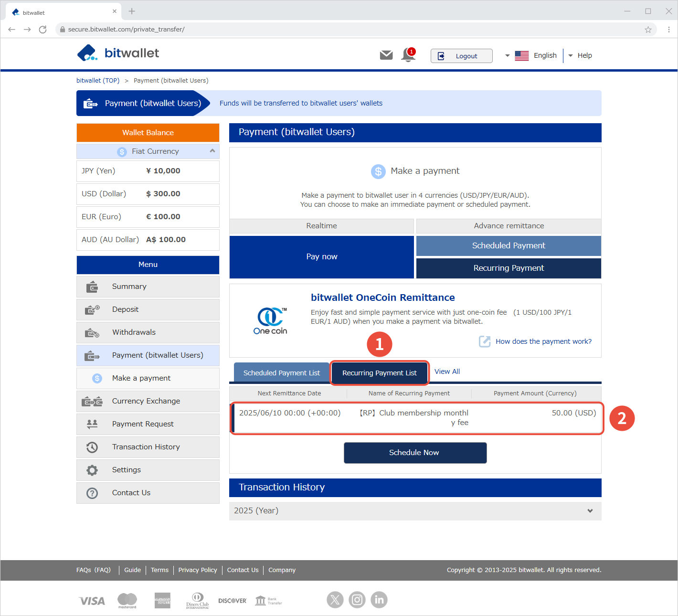This screenshot has height=616, width=678.
Task: Click the US flag language icon
Action: point(522,56)
